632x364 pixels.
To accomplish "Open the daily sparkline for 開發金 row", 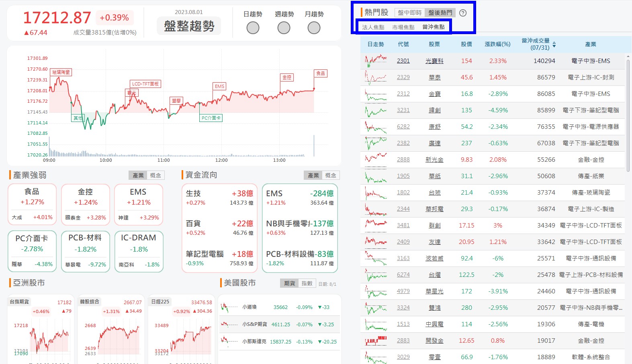I will point(376,340).
